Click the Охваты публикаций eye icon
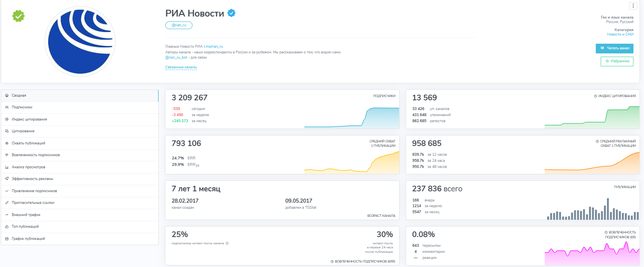 [x=7, y=143]
